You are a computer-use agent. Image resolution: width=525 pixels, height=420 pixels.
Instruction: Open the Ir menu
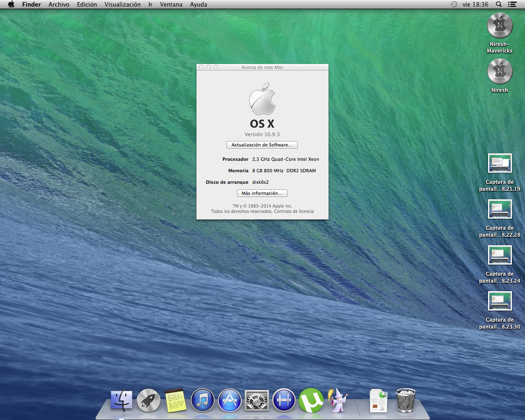[151, 5]
